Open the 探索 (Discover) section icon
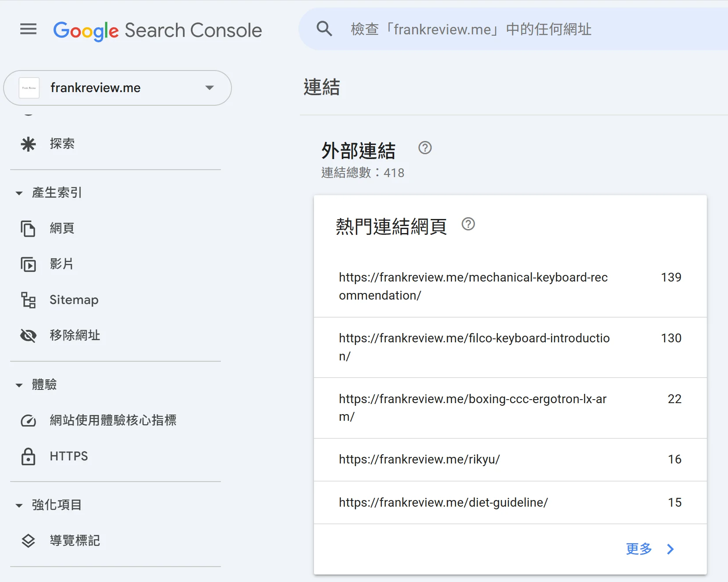 pyautogui.click(x=28, y=143)
